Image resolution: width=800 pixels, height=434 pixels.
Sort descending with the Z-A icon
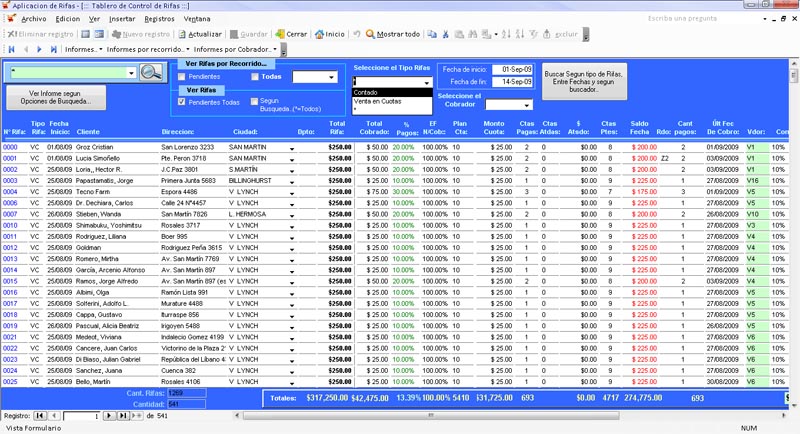(x=519, y=34)
